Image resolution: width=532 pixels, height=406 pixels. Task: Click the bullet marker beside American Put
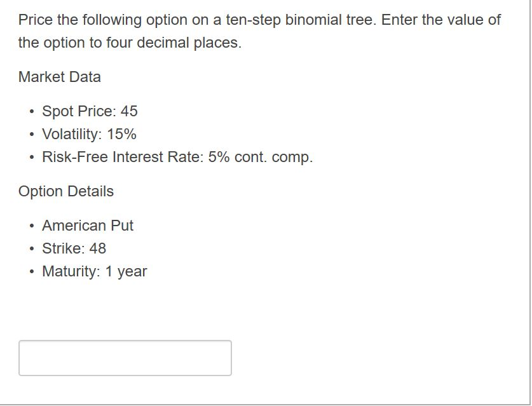31,226
